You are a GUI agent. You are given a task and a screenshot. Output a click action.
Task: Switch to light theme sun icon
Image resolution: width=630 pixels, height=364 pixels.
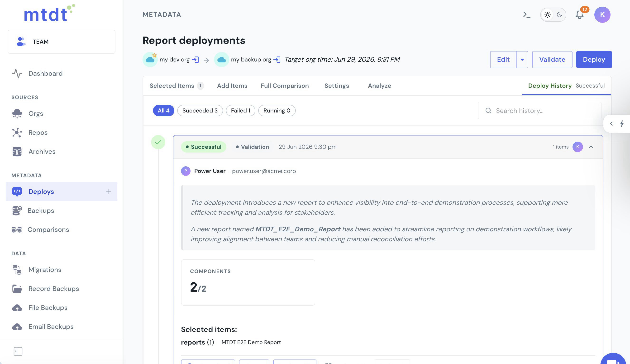pyautogui.click(x=547, y=15)
